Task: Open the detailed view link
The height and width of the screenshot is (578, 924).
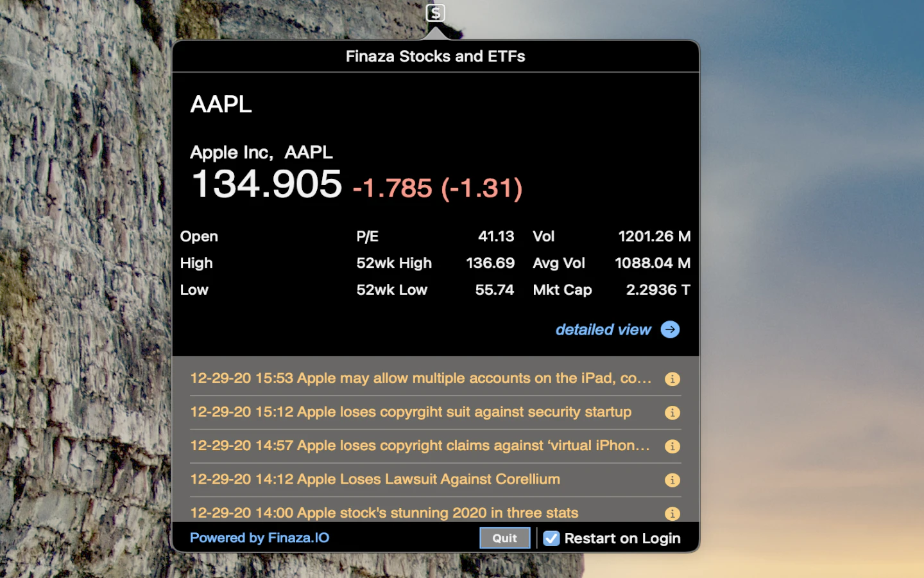Action: pyautogui.click(x=603, y=329)
